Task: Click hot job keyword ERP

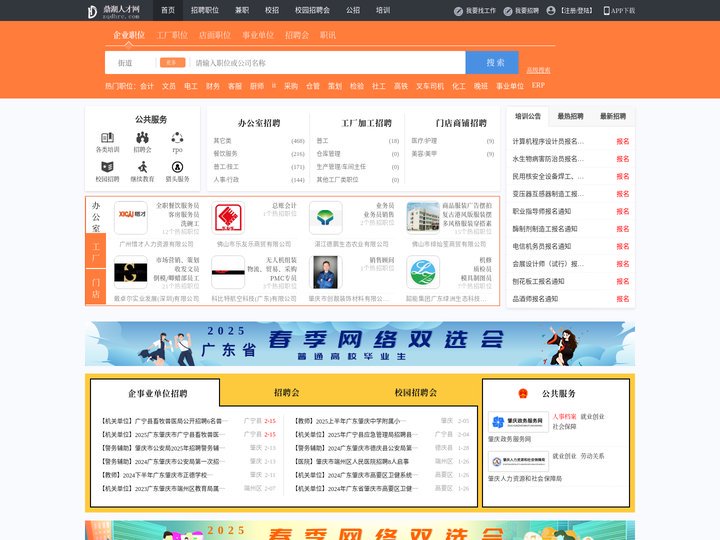Action: (538, 85)
